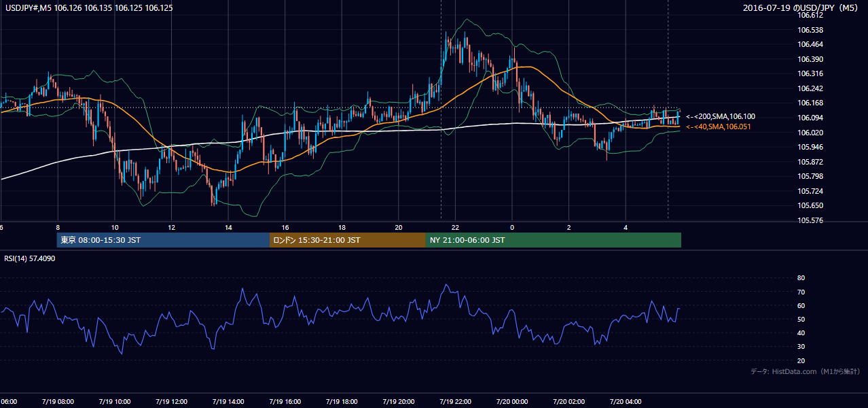Click hour label 8 on chart axis
Viewport: 868px width, 408px height.
pyautogui.click(x=58, y=228)
